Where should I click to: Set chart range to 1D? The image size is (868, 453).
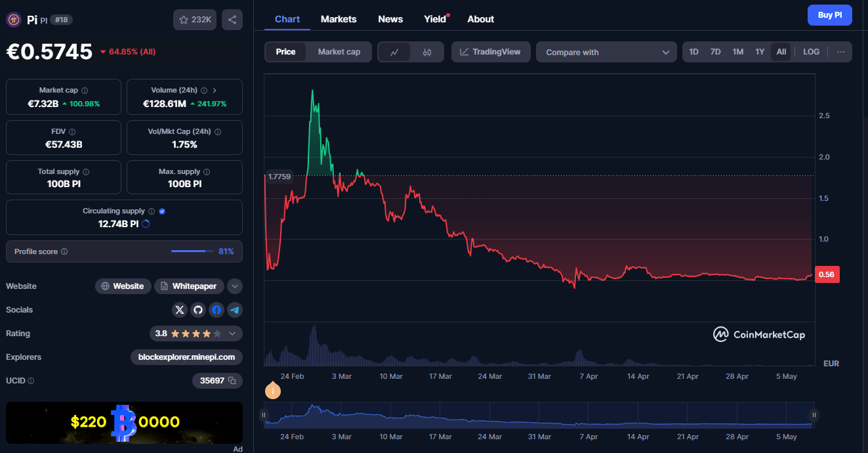pos(694,52)
